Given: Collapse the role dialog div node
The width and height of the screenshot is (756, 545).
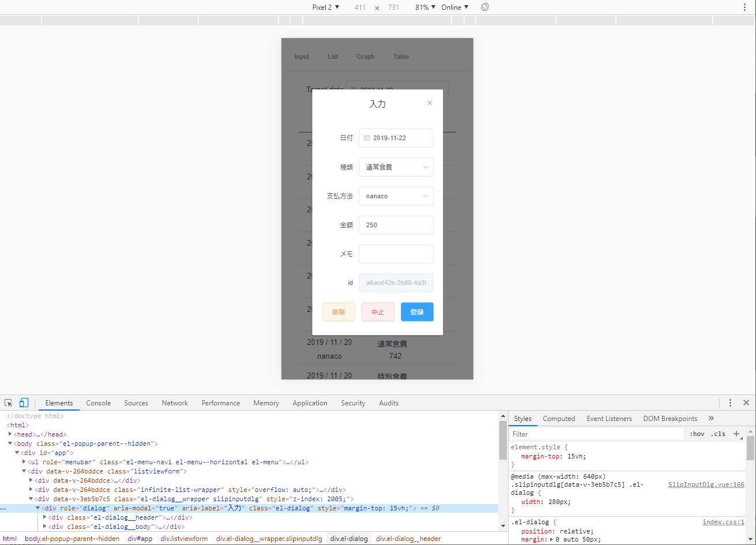Looking at the screenshot, I should (x=38, y=508).
